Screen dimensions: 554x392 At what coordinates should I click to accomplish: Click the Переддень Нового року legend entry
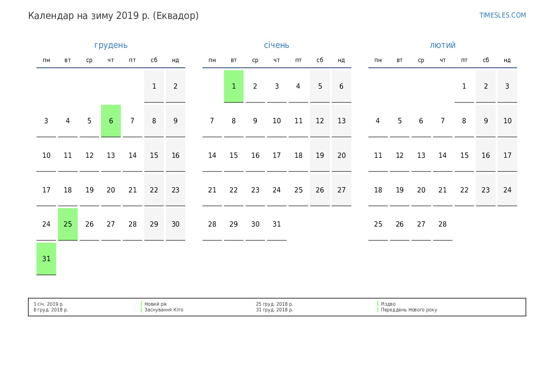(409, 310)
